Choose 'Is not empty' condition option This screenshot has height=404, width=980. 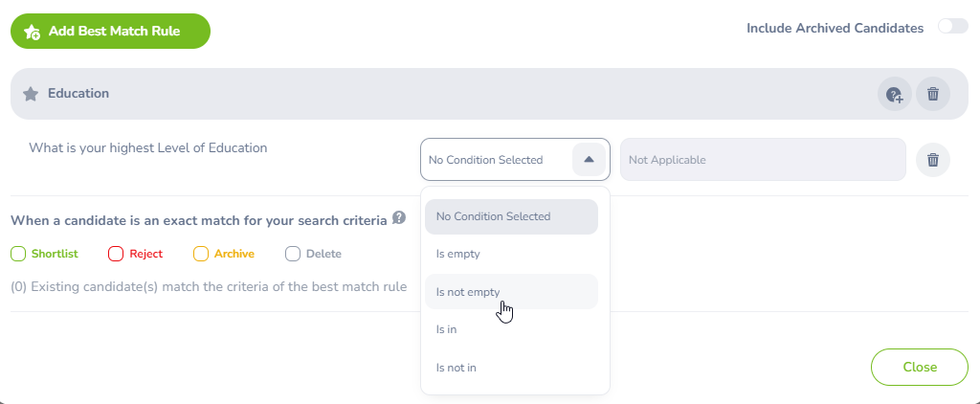(468, 292)
